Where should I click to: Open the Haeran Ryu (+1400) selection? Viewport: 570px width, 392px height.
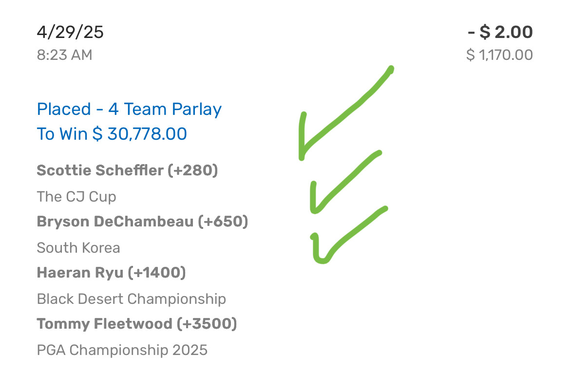click(111, 273)
